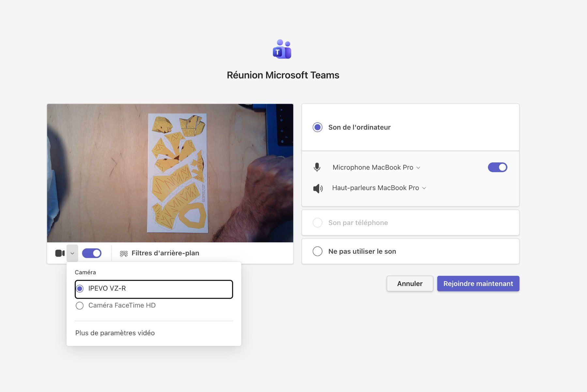Select Son de l'ordinateur radio button

318,127
